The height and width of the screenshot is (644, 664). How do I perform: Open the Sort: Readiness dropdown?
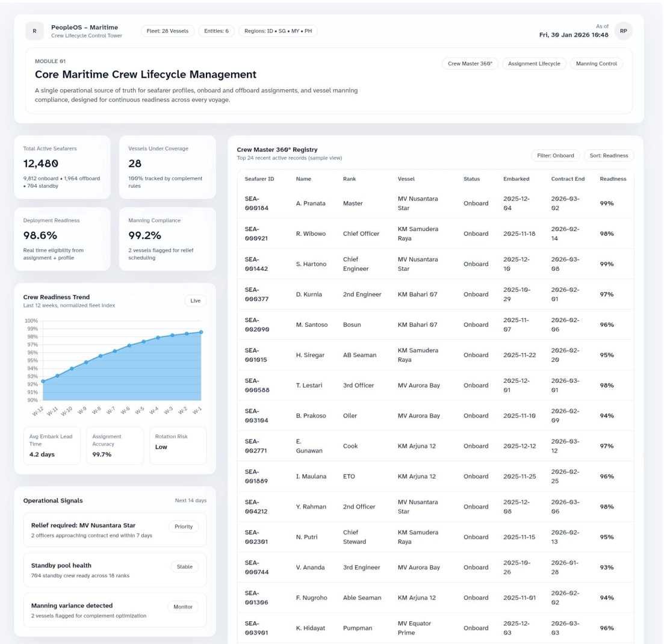pos(609,155)
